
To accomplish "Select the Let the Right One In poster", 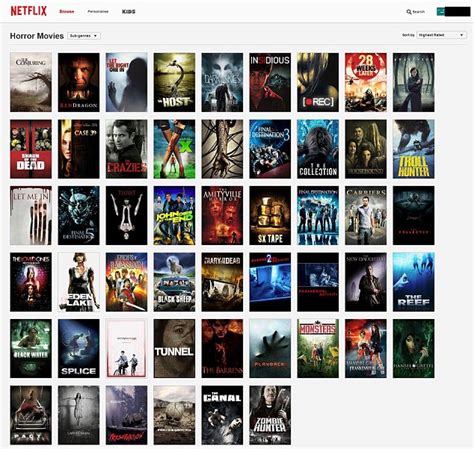I will 127,82.
